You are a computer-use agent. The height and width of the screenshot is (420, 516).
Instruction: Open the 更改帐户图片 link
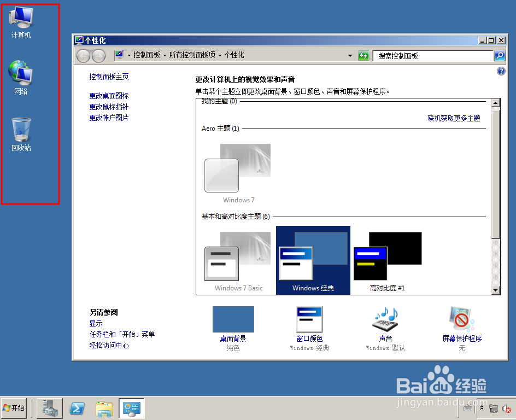109,118
